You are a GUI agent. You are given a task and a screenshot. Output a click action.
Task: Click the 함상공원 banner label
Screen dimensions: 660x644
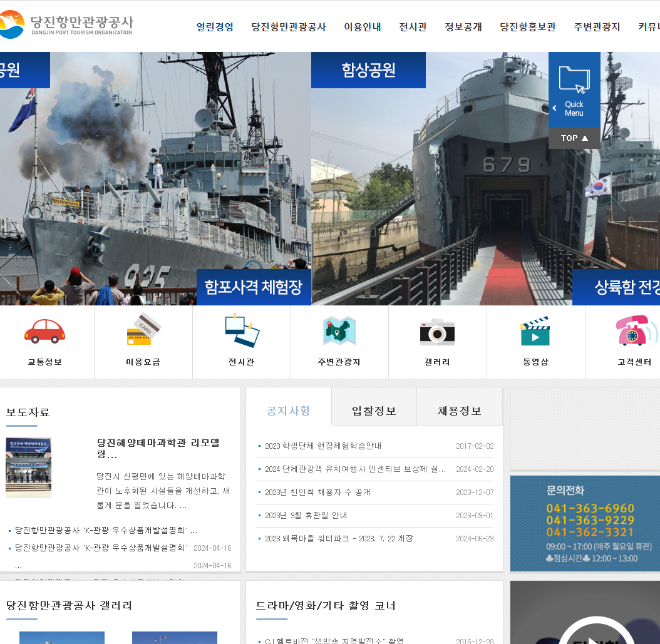[x=368, y=70]
